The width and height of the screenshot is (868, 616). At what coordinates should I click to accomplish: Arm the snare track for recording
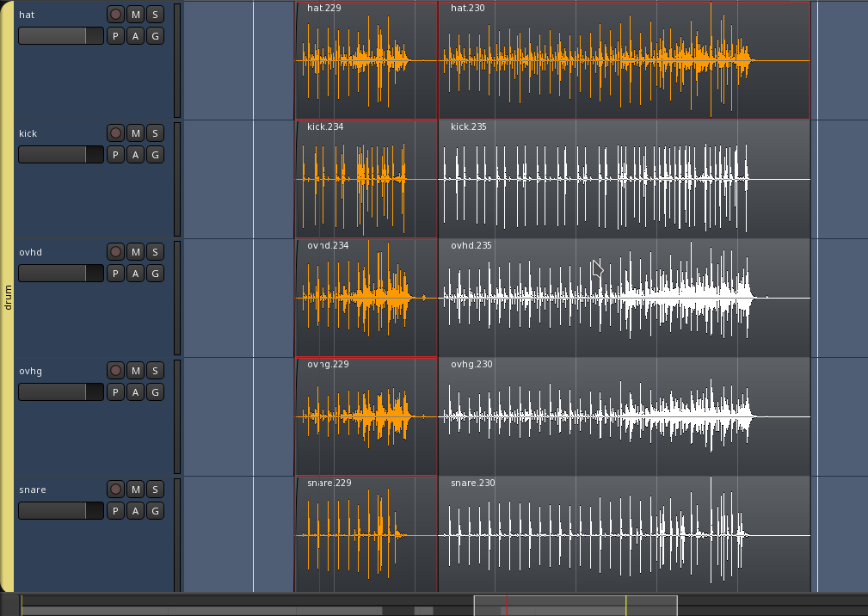(115, 490)
